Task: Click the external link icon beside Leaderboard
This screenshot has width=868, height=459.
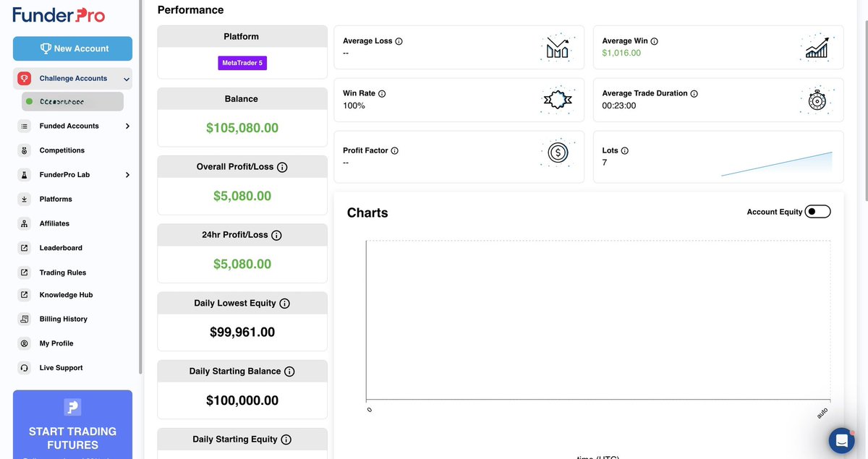Action: [25, 248]
